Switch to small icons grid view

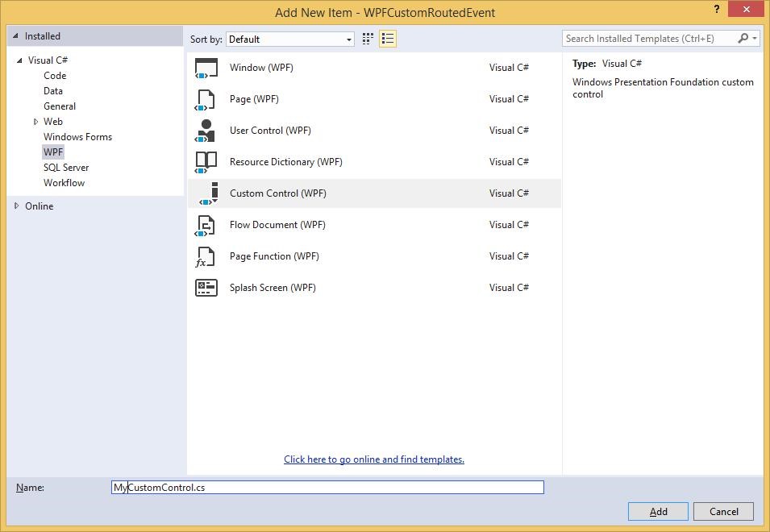[368, 39]
